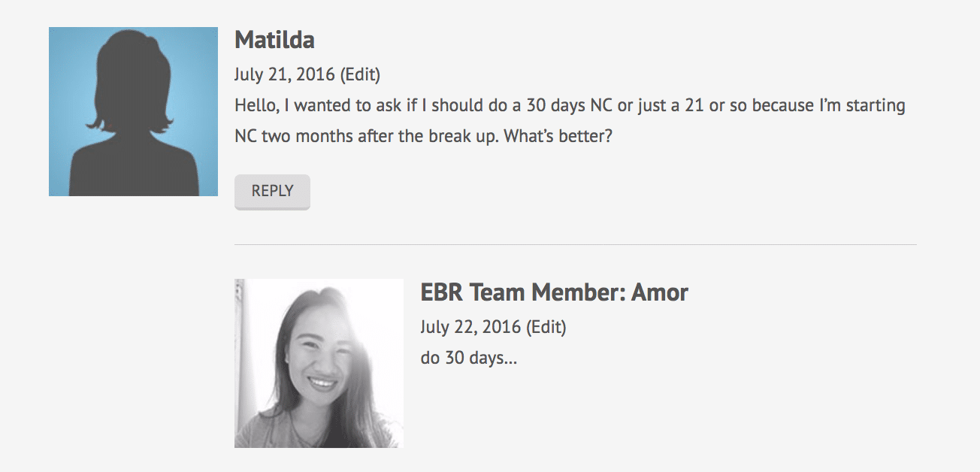The height and width of the screenshot is (472, 980).
Task: Click the first line of Matilda's comment
Action: coord(570,105)
